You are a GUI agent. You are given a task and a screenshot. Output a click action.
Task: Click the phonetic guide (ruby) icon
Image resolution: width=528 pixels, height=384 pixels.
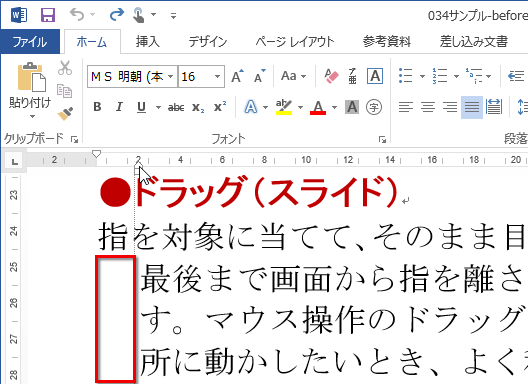[x=352, y=76]
